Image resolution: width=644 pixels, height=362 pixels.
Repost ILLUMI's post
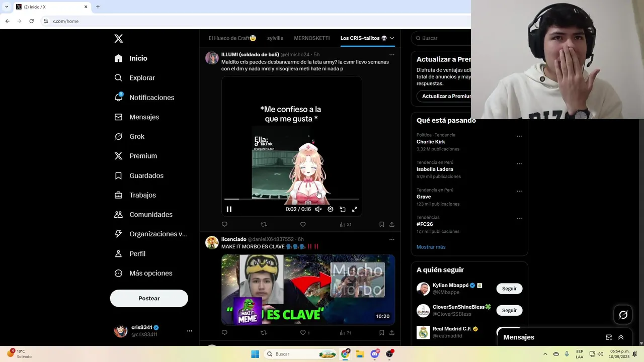[x=264, y=224]
